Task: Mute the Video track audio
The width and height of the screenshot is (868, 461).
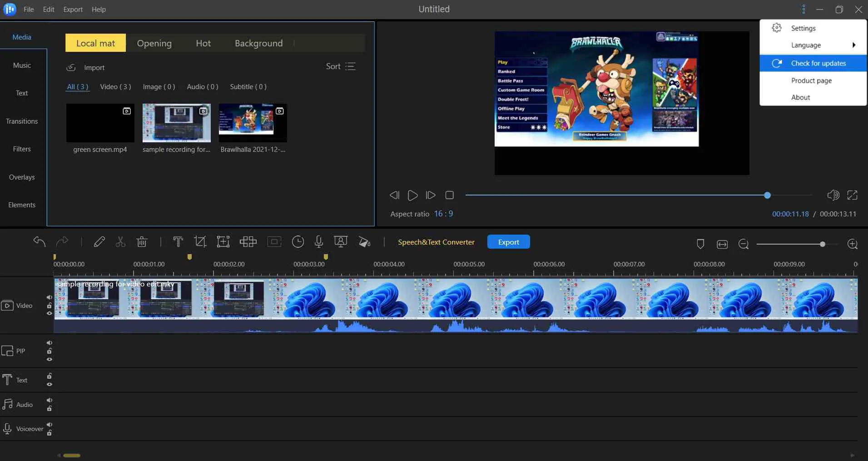Action: [49, 298]
